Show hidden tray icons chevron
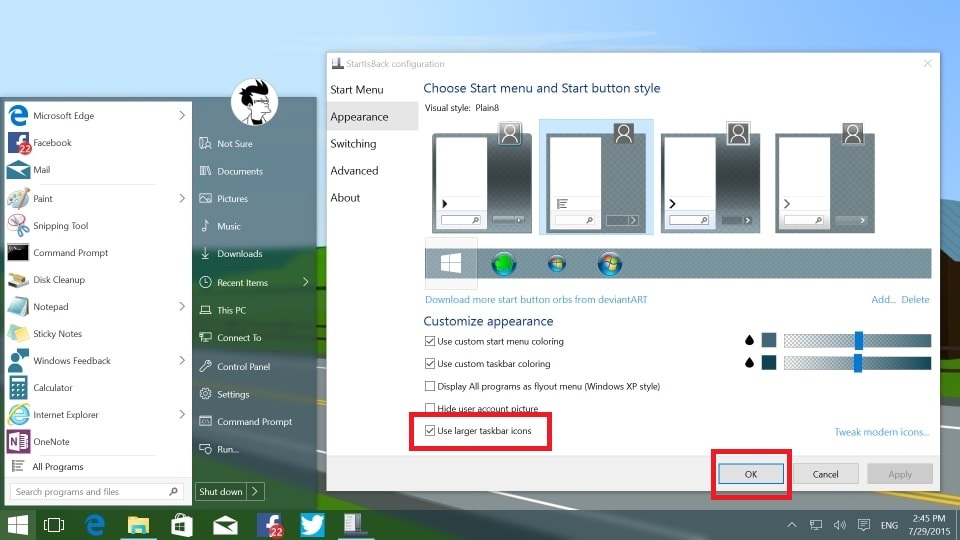960x540 pixels. [x=792, y=525]
